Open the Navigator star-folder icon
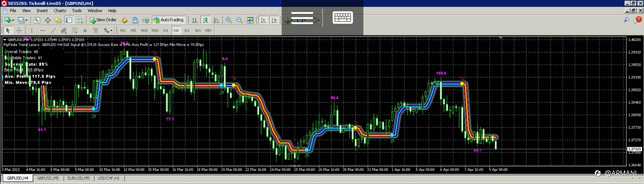The width and height of the screenshot is (644, 184). pyautogui.click(x=58, y=20)
